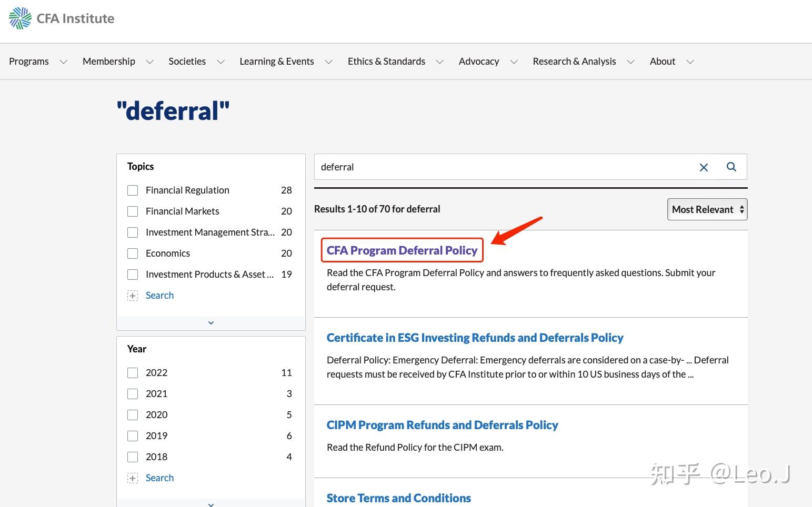The width and height of the screenshot is (812, 507).
Task: Check the Investment Management Stra... box
Action: 133,232
